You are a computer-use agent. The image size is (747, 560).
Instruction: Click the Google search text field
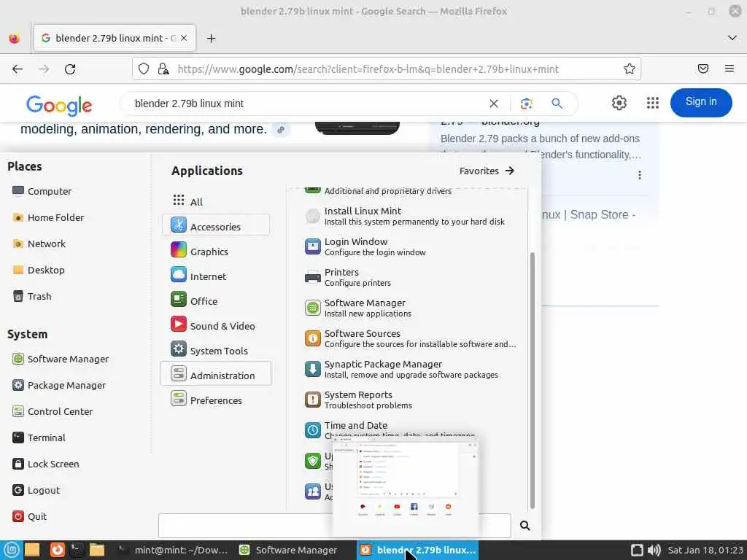point(305,104)
